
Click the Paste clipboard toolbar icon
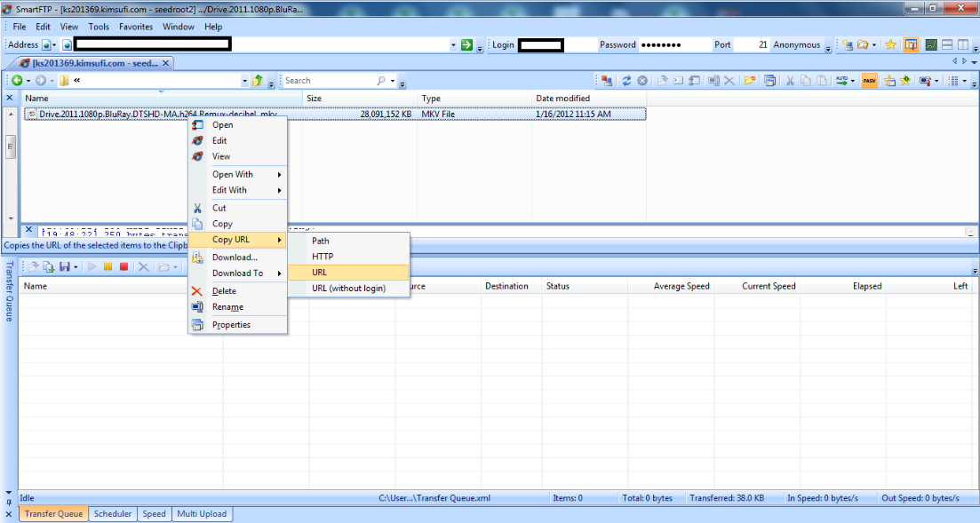point(822,81)
